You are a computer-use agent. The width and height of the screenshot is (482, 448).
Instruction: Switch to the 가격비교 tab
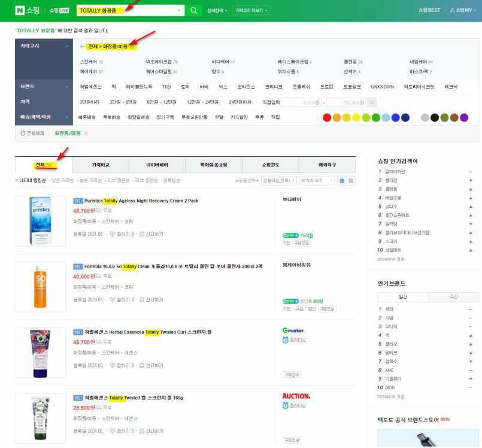click(101, 165)
